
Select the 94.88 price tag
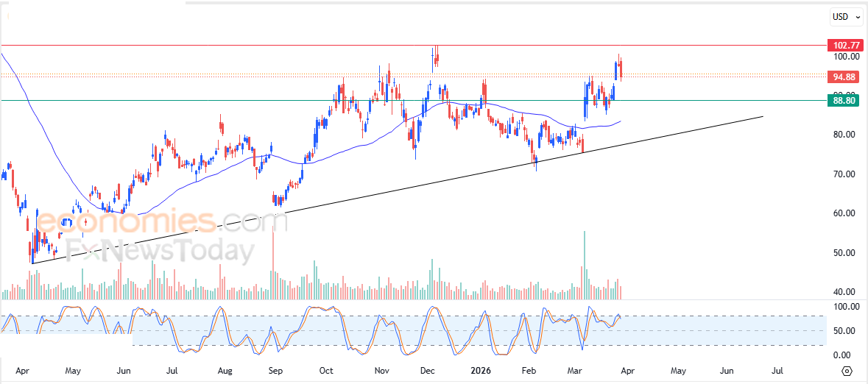click(x=844, y=77)
